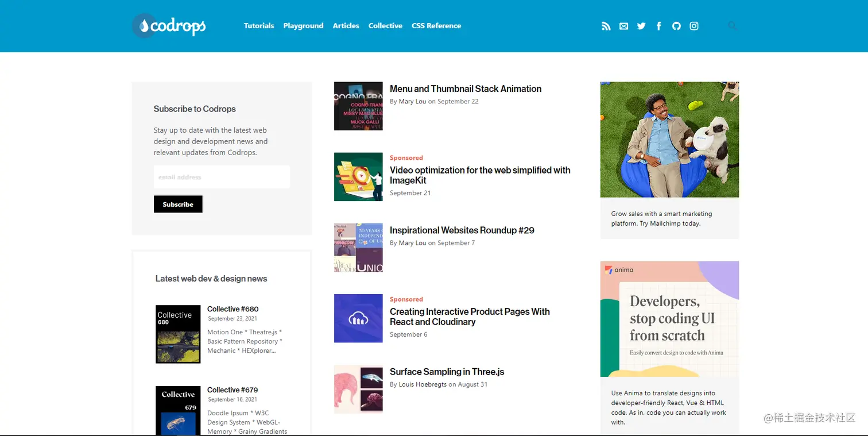This screenshot has height=436, width=868.
Task: Open the GitHub icon in header
Action: pyautogui.click(x=676, y=26)
